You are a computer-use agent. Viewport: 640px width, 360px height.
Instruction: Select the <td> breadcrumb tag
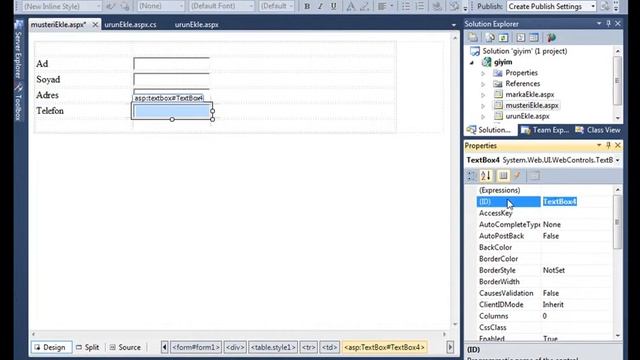(329, 347)
